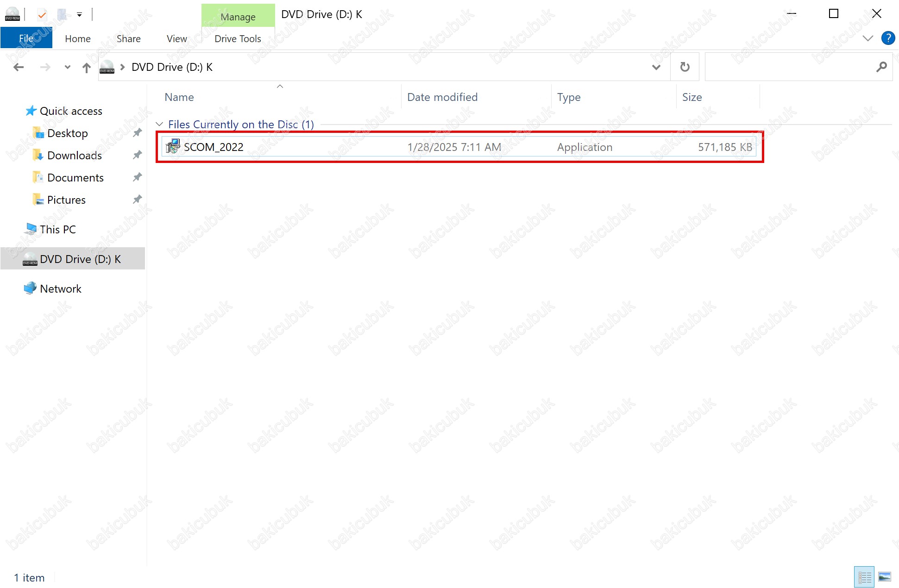The width and height of the screenshot is (899, 588).
Task: Open Pictures in navigation pane
Action: pos(66,200)
